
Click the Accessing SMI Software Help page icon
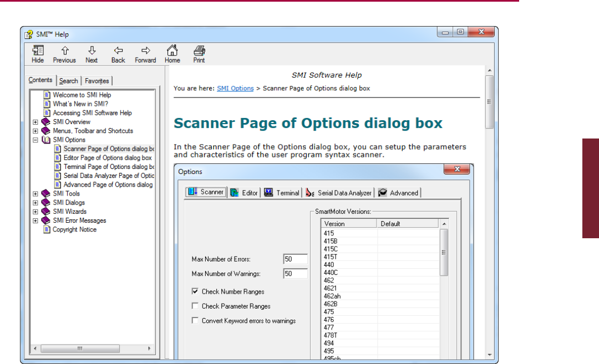(47, 112)
